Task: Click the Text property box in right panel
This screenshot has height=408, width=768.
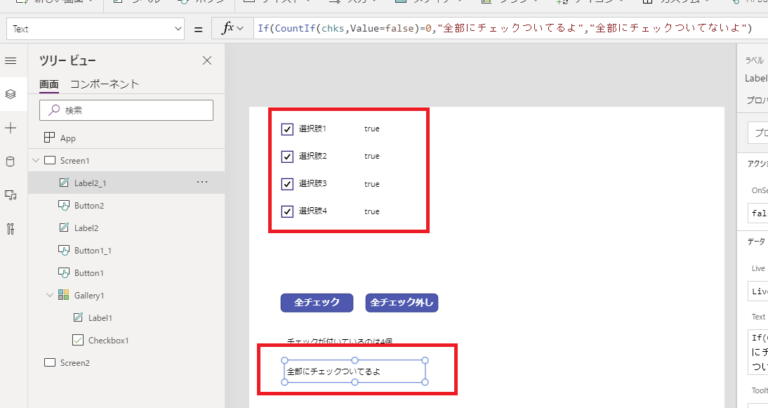Action: pos(758,352)
